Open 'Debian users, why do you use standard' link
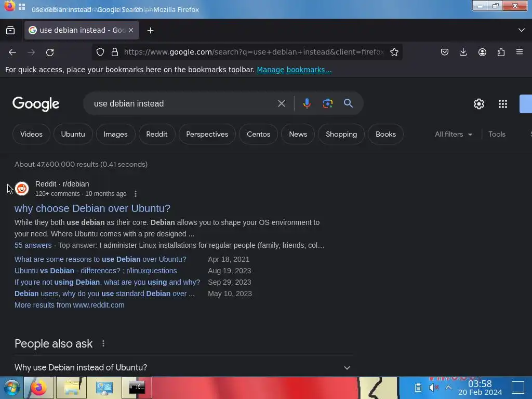Viewport: 532px width, 399px height. point(104,294)
